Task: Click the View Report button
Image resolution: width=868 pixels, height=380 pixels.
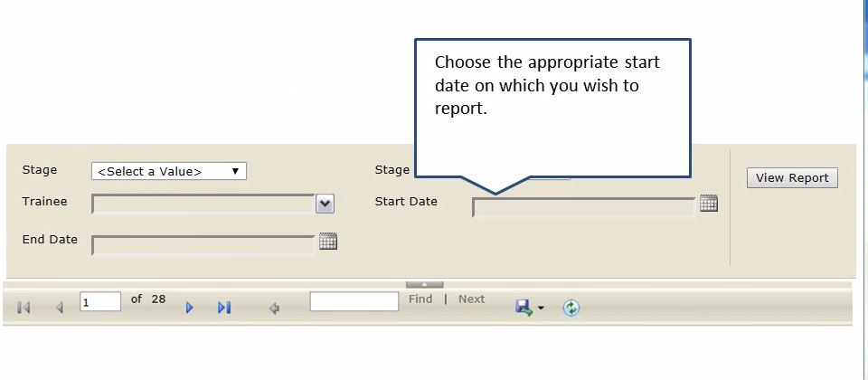Action: pyautogui.click(x=792, y=178)
